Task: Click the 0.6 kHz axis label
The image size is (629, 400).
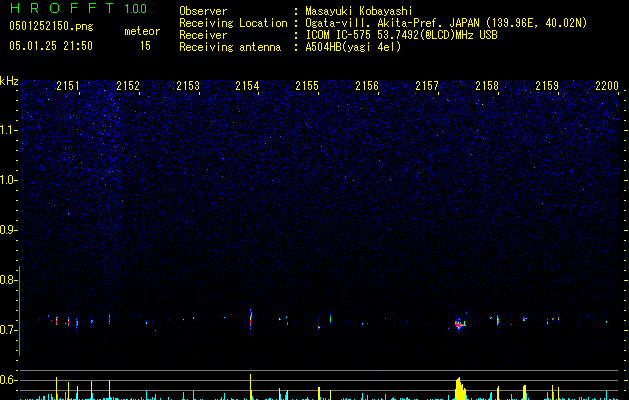Action: pyautogui.click(x=7, y=380)
